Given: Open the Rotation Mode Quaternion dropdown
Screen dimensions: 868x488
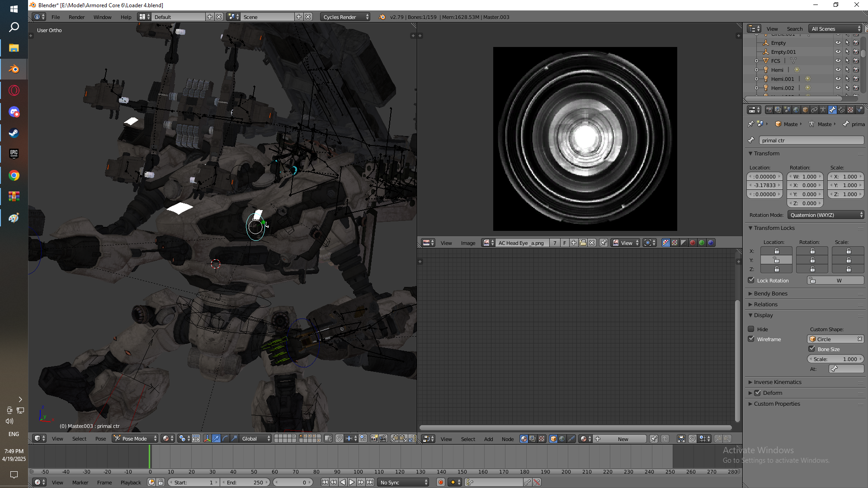Looking at the screenshot, I should coord(826,215).
